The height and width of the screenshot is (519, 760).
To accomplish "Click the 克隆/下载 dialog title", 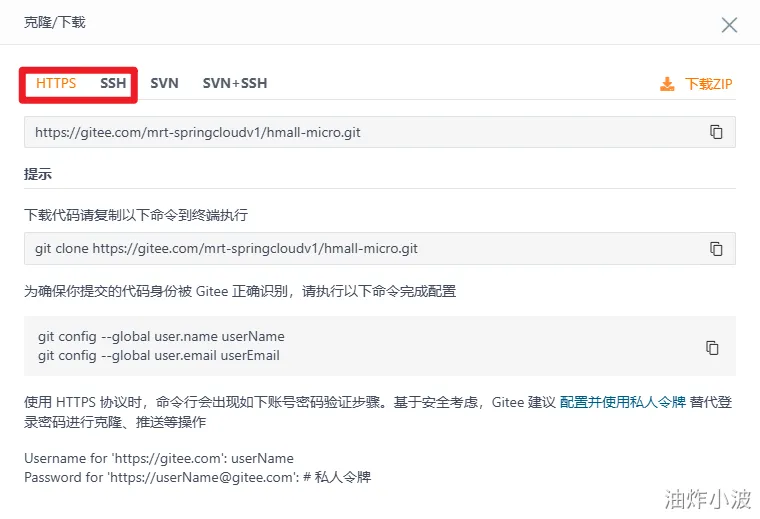I will (x=55, y=22).
